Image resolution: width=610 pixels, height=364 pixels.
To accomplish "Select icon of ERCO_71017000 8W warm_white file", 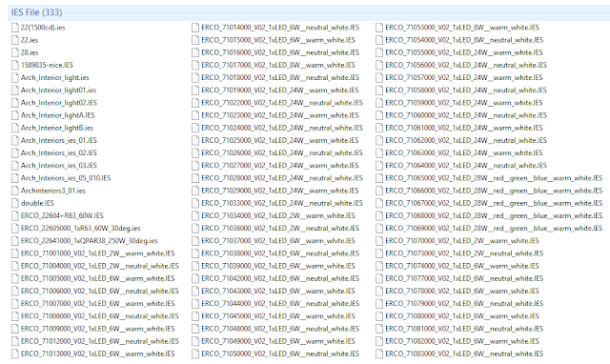I will point(195,65).
